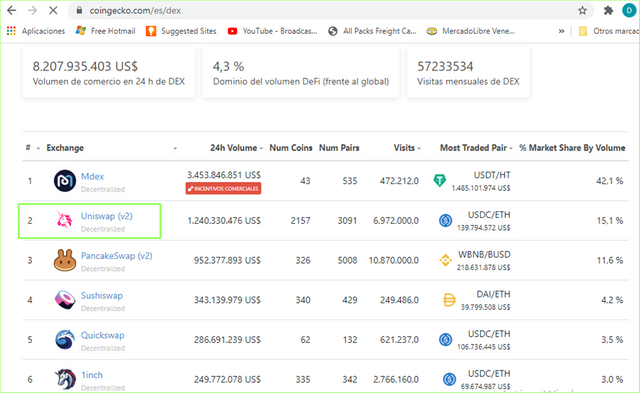Select WBNB/BUSD traded pair
Image resolution: width=640 pixels, height=393 pixels.
click(x=484, y=255)
